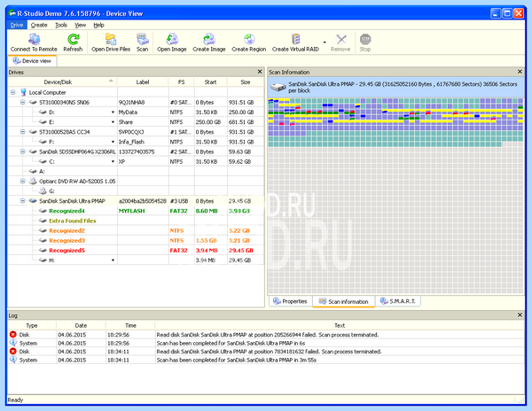The height and width of the screenshot is (411, 532).
Task: Close the Scan Information panel
Action: 520,72
